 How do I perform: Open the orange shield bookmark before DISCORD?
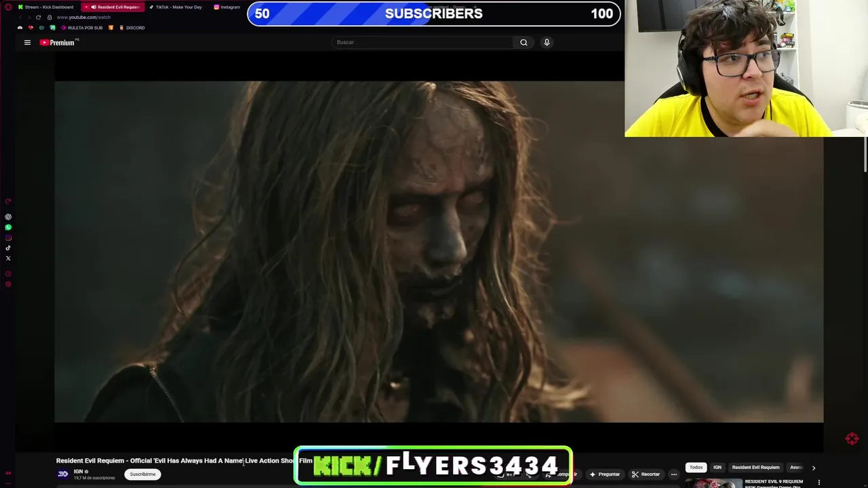[x=111, y=28]
